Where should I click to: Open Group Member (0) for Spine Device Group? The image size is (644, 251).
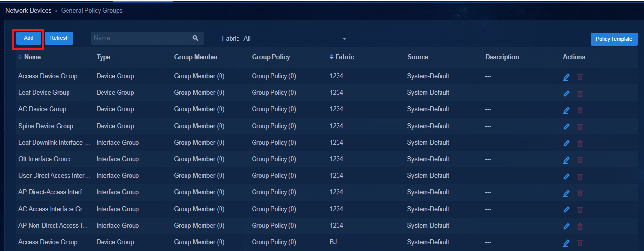point(199,126)
